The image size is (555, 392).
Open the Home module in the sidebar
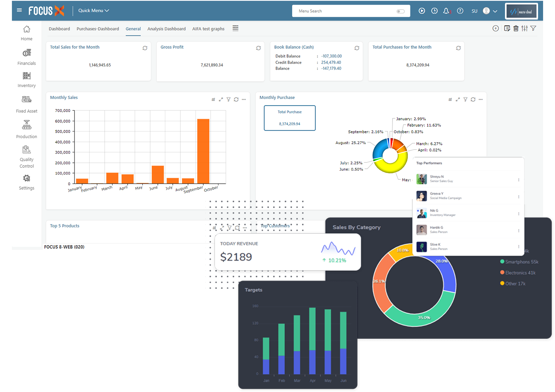27,33
